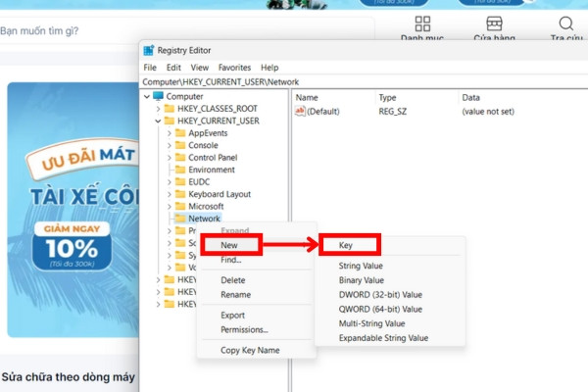This screenshot has height=392, width=588.
Task: Collapse the HKEY_CURRENT_USER chevron
Action: coord(158,121)
